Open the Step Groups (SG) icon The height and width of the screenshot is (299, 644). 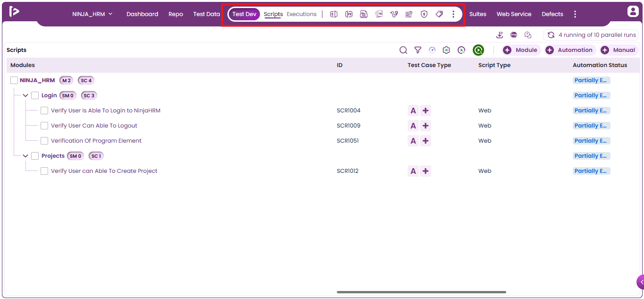tap(364, 14)
